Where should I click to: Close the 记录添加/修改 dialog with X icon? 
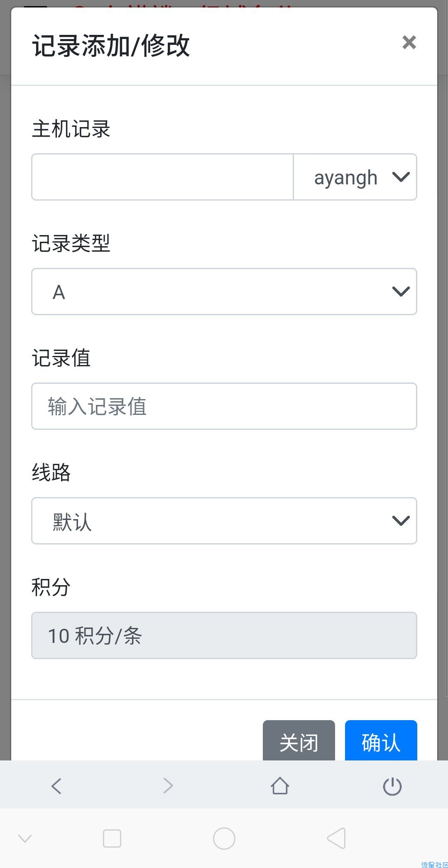(x=409, y=42)
